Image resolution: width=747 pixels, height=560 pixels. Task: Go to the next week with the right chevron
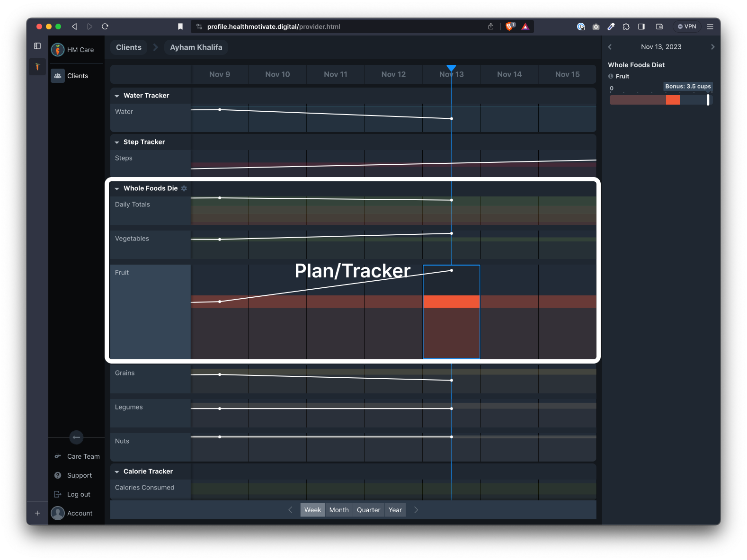[x=416, y=510]
